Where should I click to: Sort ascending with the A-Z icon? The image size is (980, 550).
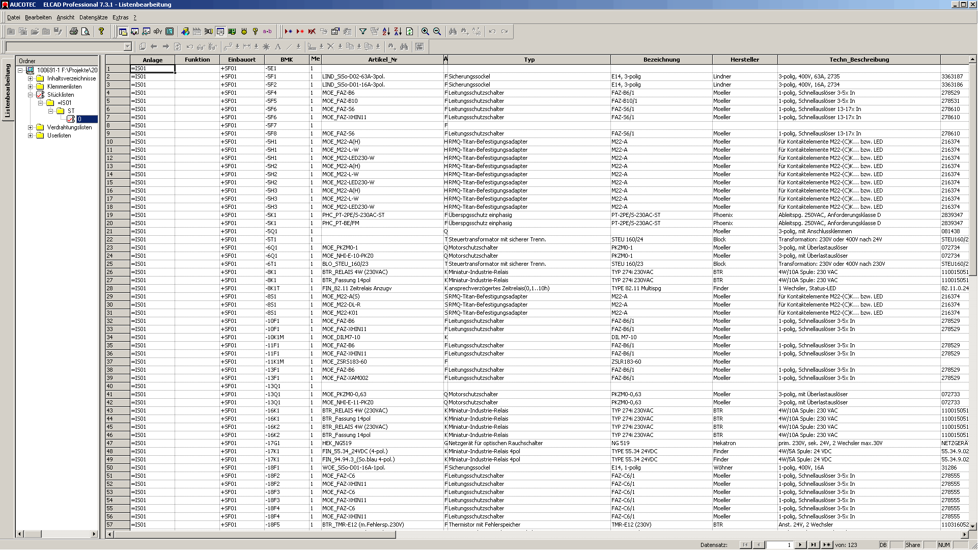coord(386,32)
